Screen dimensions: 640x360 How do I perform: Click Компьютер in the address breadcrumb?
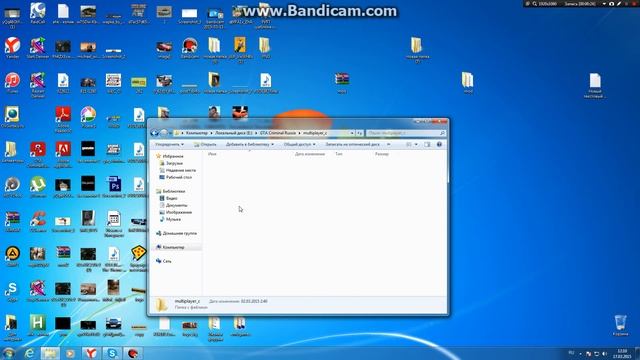pyautogui.click(x=196, y=133)
